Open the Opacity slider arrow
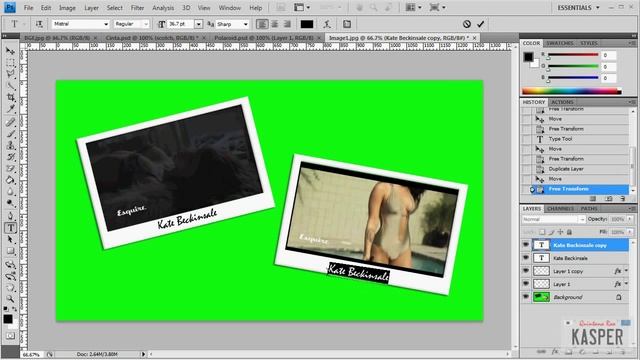 630,219
